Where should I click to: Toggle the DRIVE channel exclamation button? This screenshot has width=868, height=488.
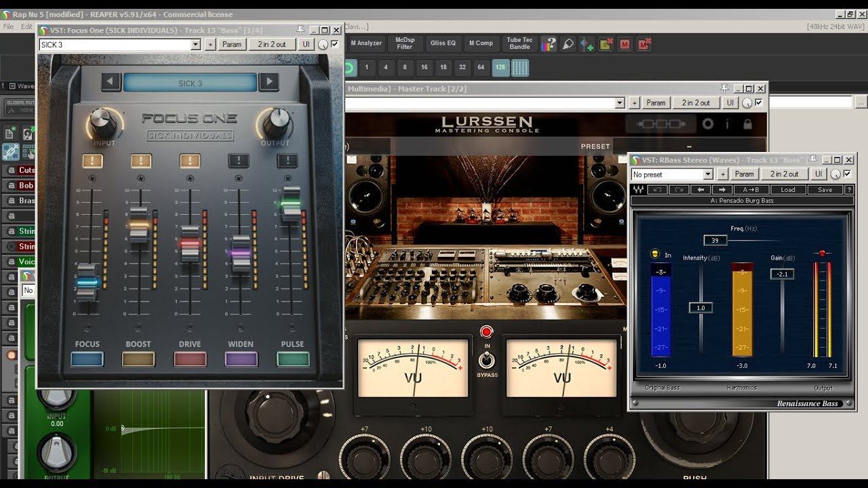190,161
